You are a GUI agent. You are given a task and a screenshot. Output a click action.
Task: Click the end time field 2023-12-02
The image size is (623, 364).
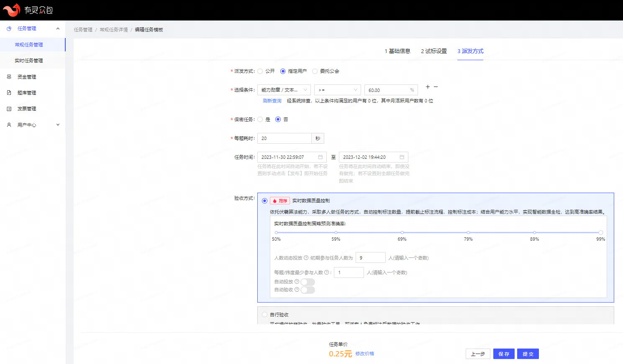374,157
